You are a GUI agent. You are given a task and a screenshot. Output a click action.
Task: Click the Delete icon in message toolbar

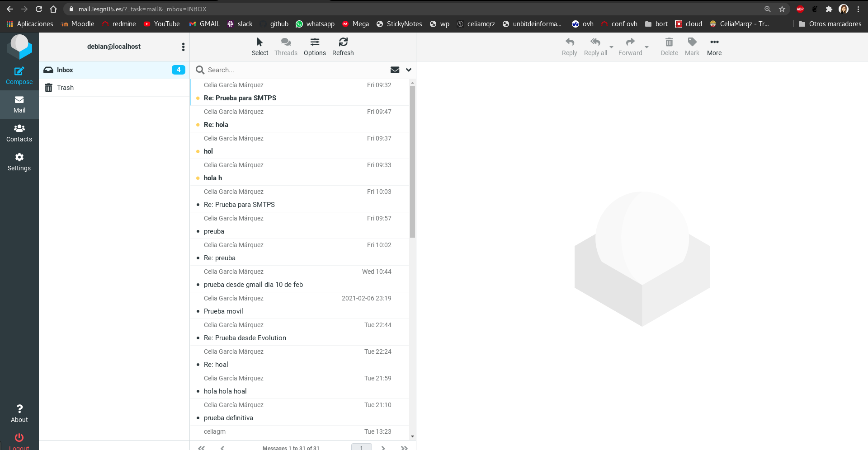tap(669, 45)
